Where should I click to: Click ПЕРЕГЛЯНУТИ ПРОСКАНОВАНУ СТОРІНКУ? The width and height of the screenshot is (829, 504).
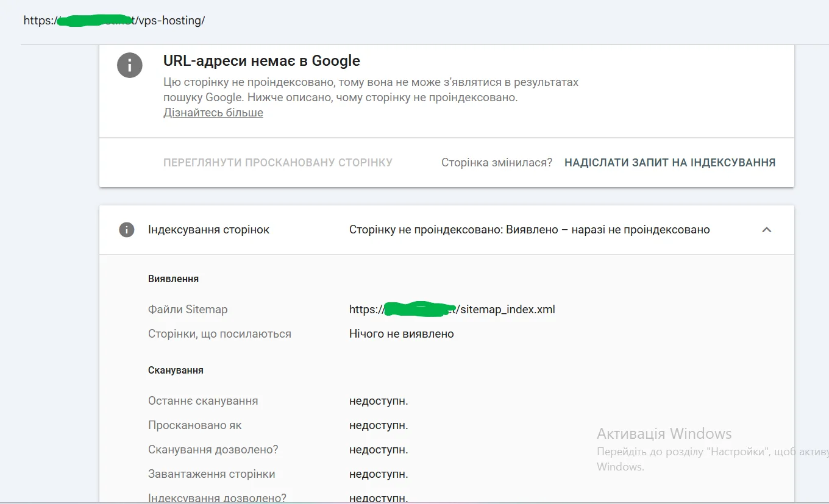[x=277, y=162]
